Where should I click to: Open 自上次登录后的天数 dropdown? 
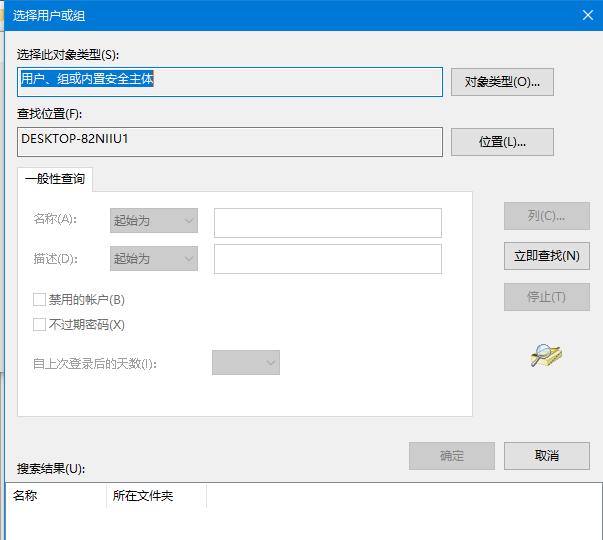246,362
